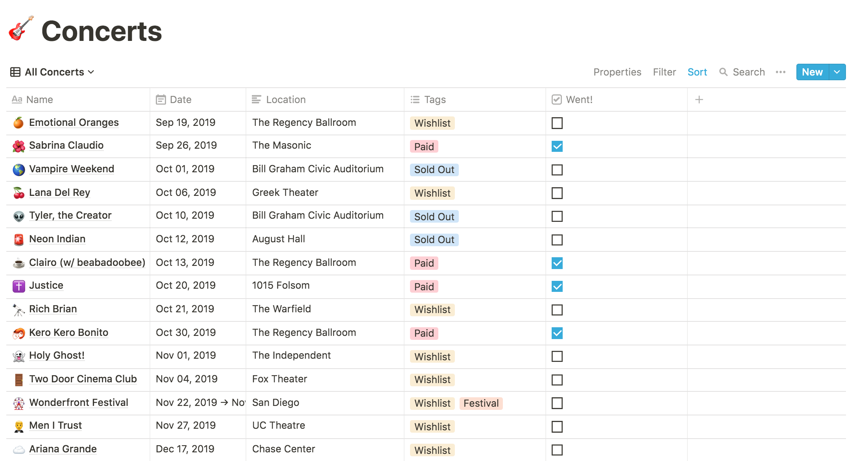
Task: Click the coffee cup icon for Clairo
Action: click(x=18, y=263)
